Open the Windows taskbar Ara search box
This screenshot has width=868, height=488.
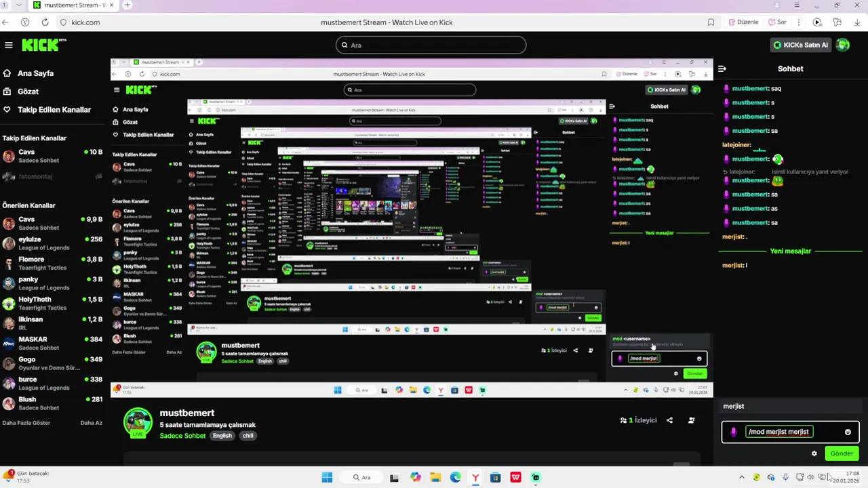[x=361, y=477]
